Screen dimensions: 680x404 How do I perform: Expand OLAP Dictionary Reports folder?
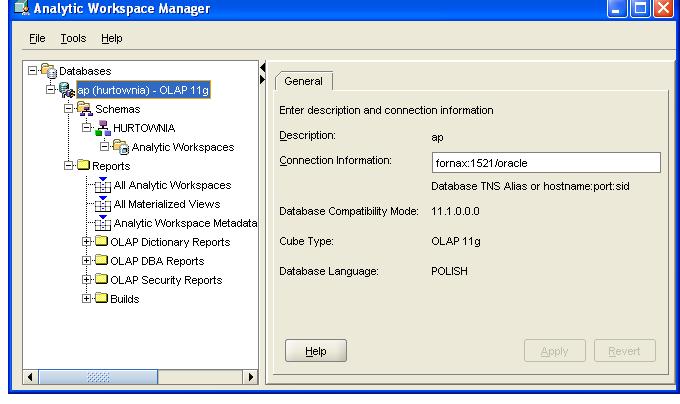87,242
